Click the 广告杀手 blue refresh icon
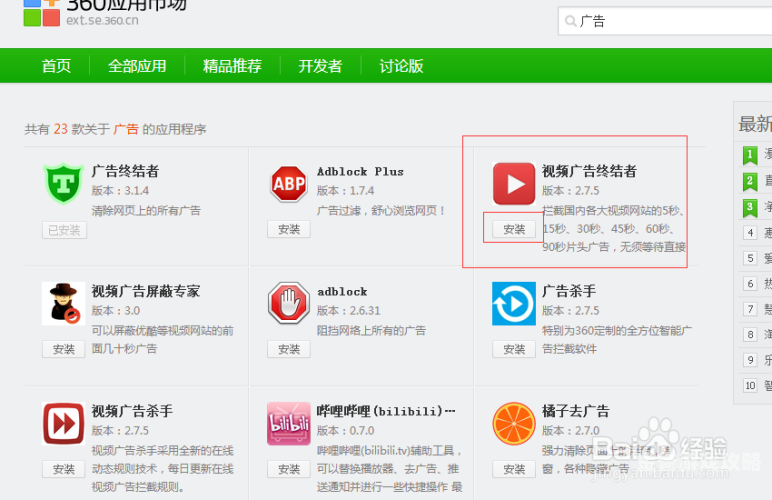The width and height of the screenshot is (772, 500). (x=514, y=304)
